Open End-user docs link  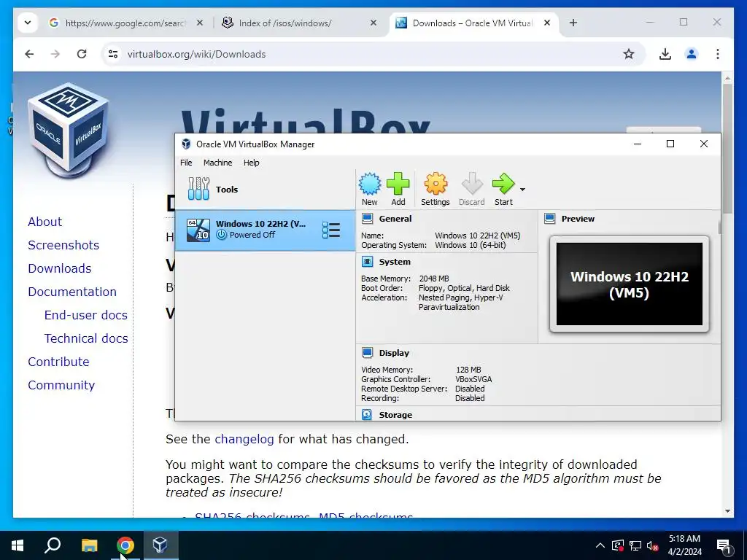pos(86,315)
